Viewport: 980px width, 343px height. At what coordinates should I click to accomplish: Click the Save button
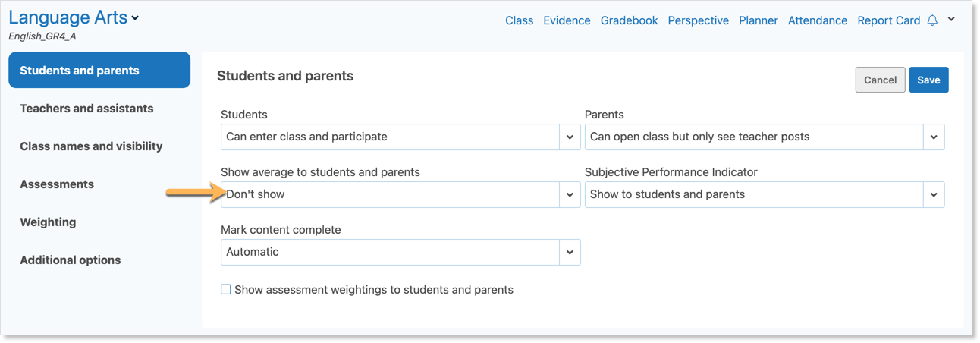pos(928,80)
